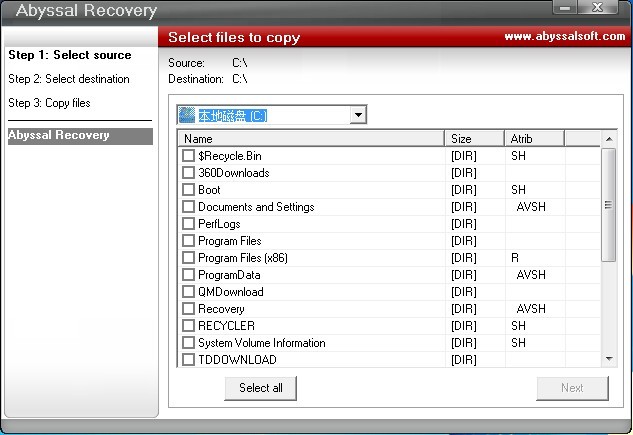Image resolution: width=633 pixels, height=435 pixels.
Task: Sort the list by the Size column header
Action: [x=474, y=139]
